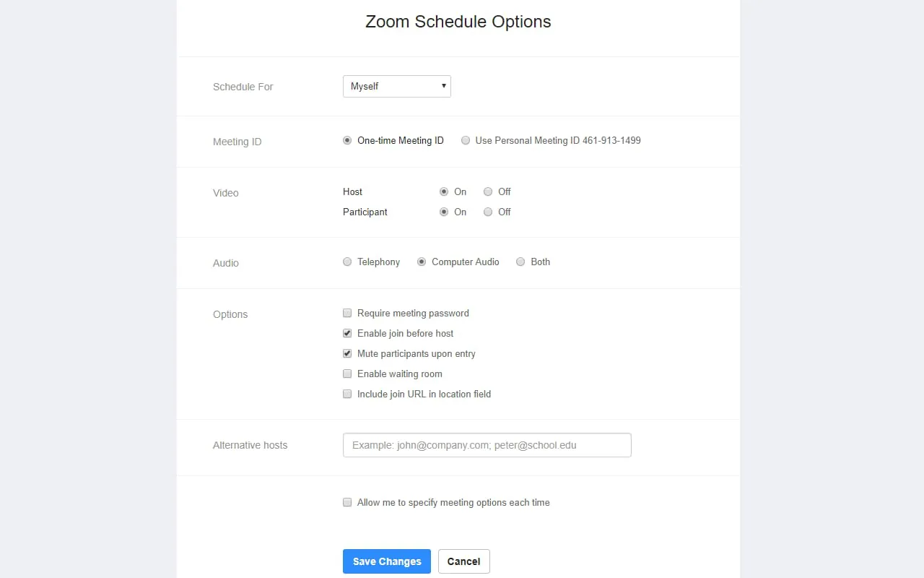Screen dimensions: 924x578
Task: Turn Participant video On
Action: click(x=444, y=212)
